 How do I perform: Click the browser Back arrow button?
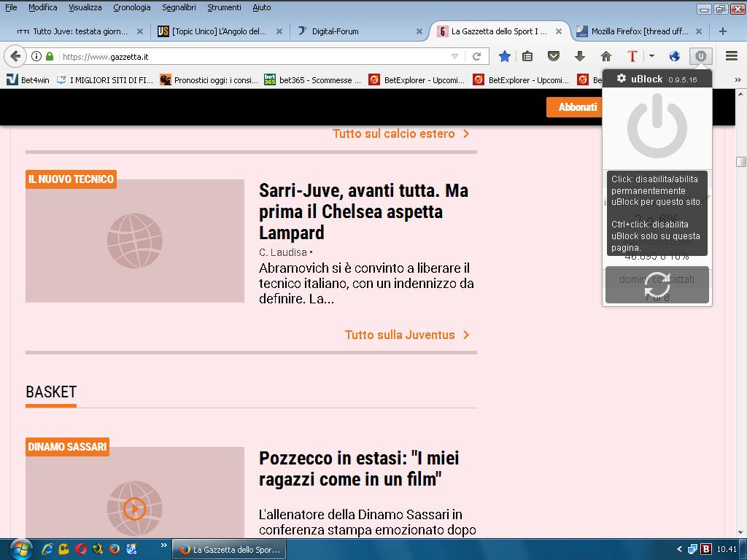click(x=15, y=56)
